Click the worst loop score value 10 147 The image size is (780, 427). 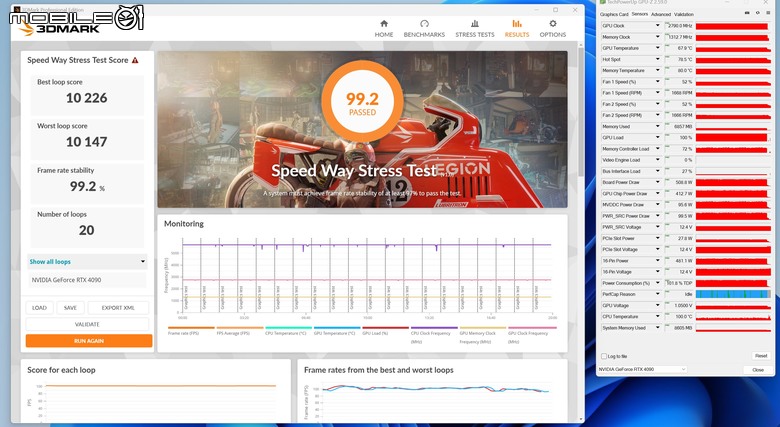point(87,142)
